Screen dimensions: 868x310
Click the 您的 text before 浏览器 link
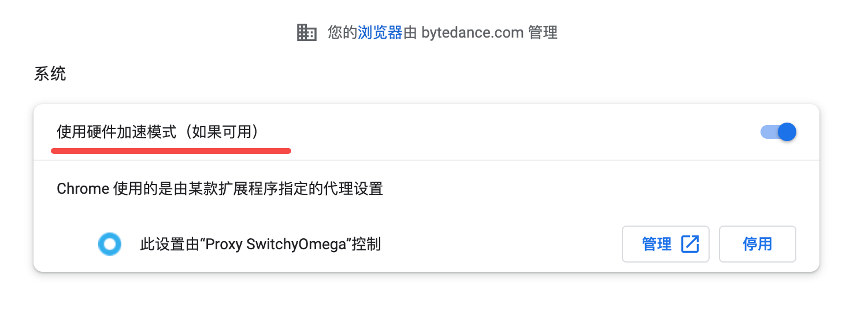(x=342, y=32)
